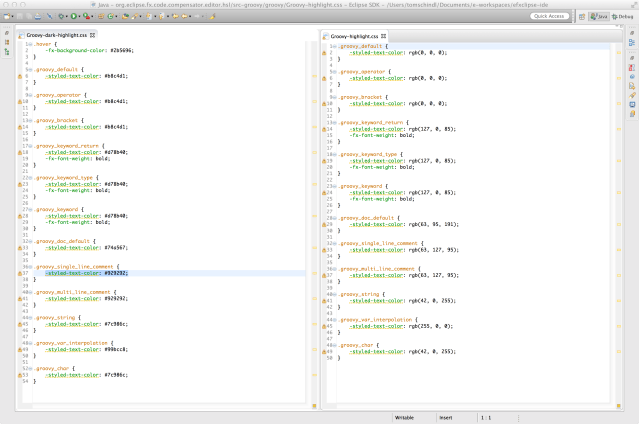Click the Insert mode indicator in the status bar

point(446,416)
